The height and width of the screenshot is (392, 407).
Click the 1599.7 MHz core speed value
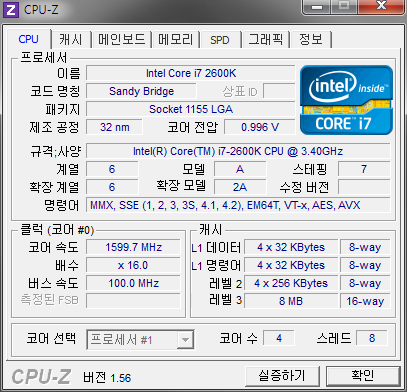click(133, 247)
